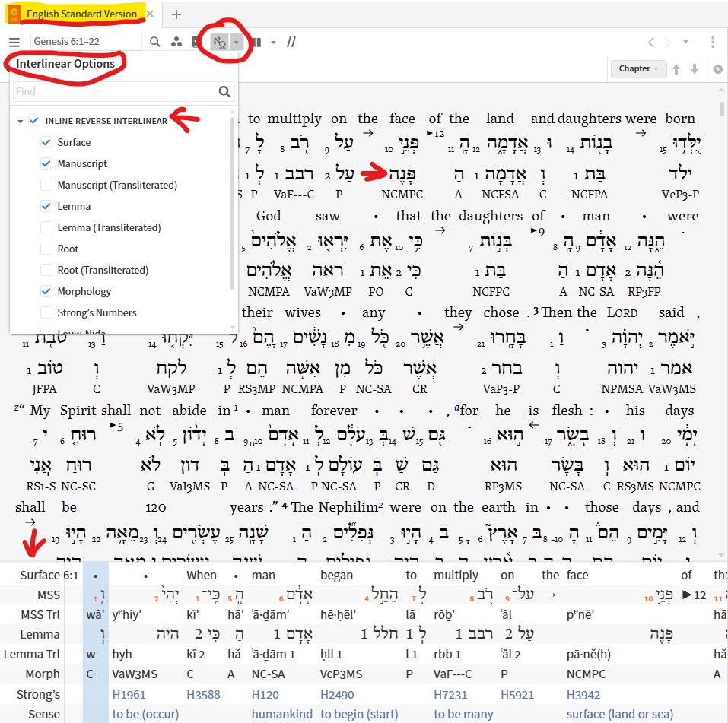Uncheck the Morphology option
The width and height of the screenshot is (728, 723).
coord(46,291)
